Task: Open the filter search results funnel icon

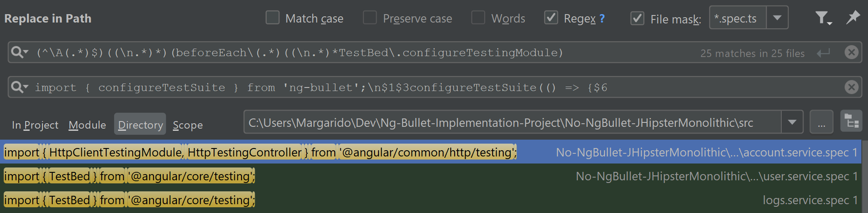Action: pos(822,18)
